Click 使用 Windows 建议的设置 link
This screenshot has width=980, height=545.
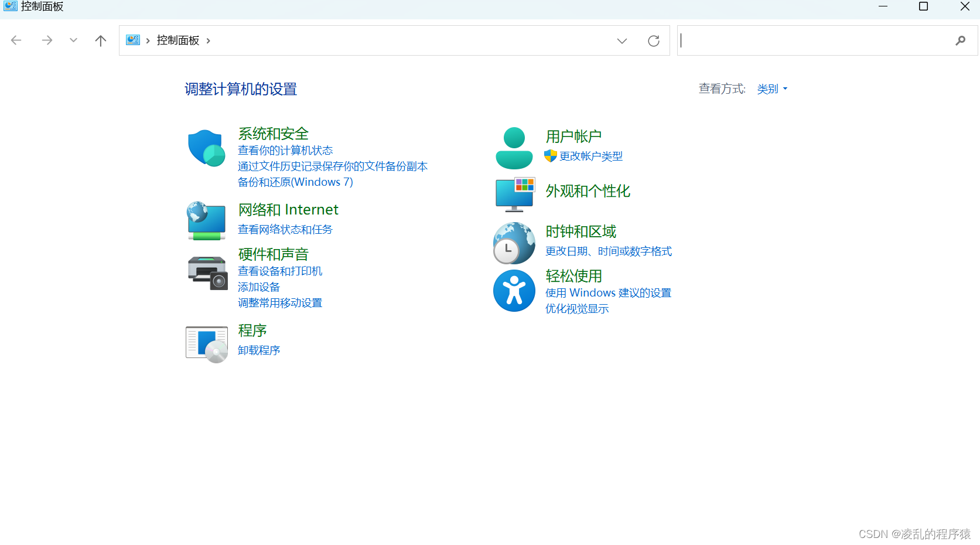coord(608,293)
